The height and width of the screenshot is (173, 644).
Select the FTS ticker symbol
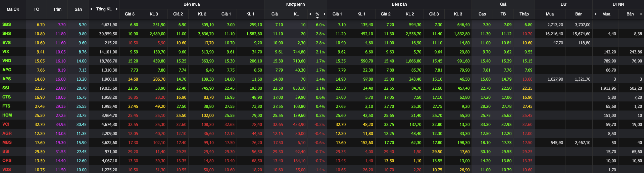point(6,106)
